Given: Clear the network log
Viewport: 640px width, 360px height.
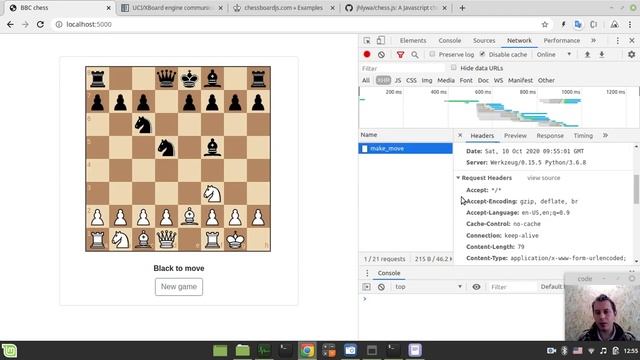Looking at the screenshot, I should pyautogui.click(x=381, y=54).
